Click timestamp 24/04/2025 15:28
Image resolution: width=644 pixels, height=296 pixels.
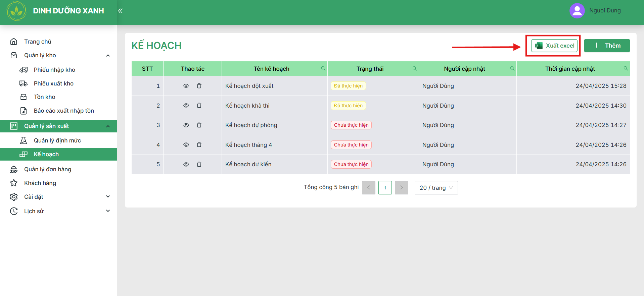click(x=601, y=86)
